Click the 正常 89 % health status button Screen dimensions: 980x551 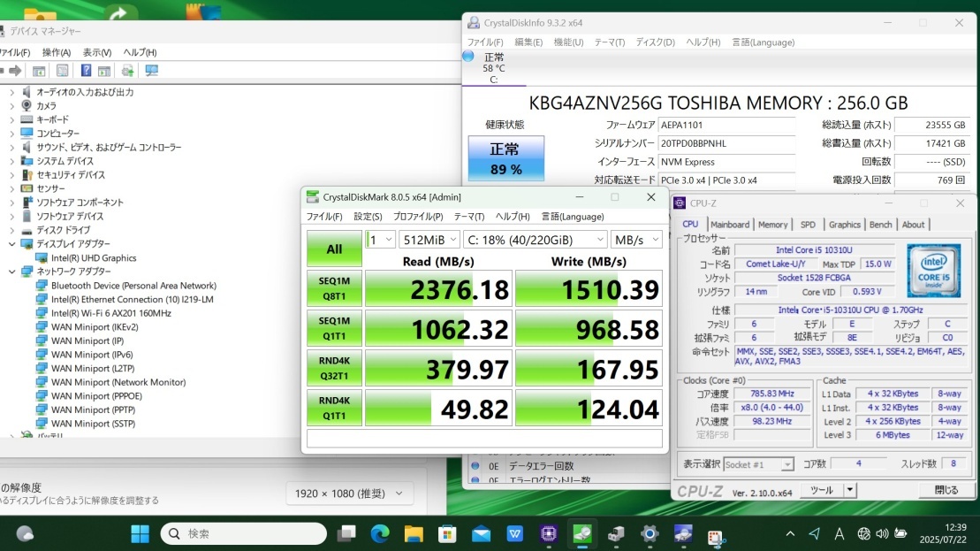(505, 159)
